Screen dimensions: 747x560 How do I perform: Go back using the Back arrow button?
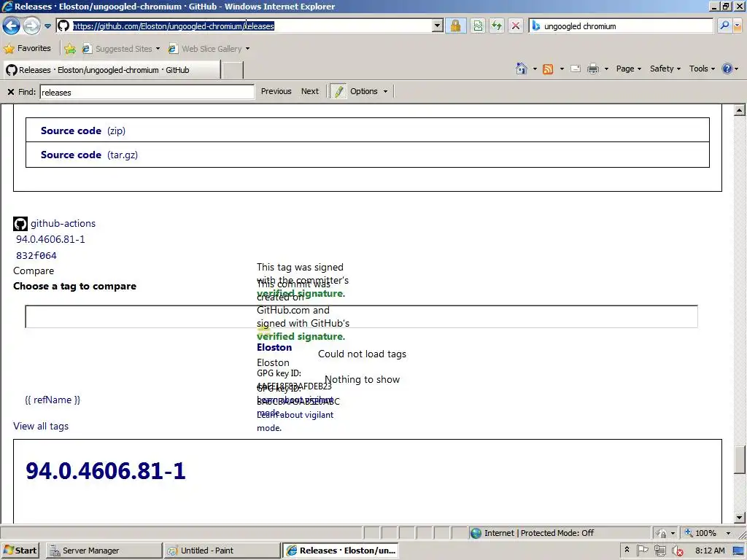coord(12,26)
